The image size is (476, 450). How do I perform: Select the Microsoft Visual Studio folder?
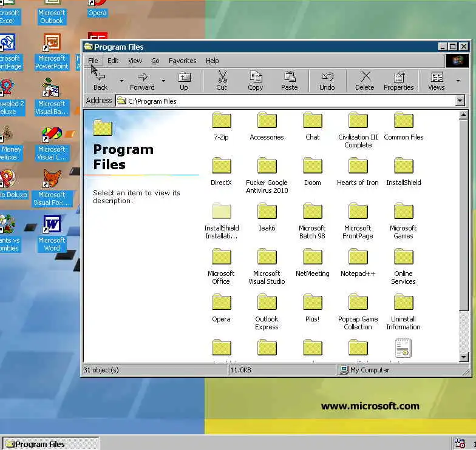point(267,266)
